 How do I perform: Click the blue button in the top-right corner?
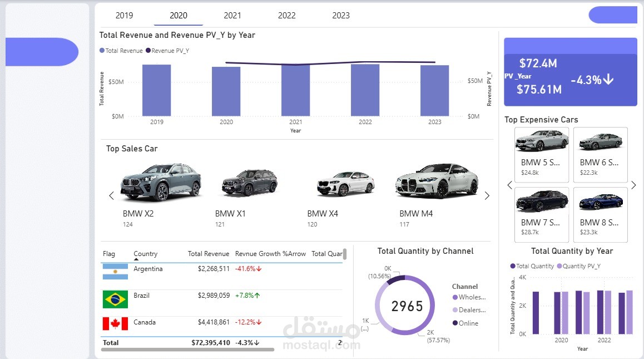pos(613,15)
